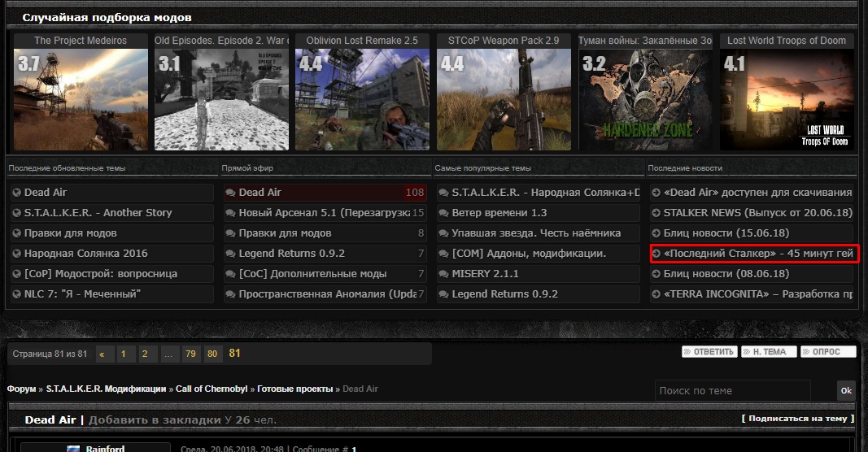Open Old Episodes Episode 2 thumbnail
Screen dimensions: 868x452
(221, 99)
